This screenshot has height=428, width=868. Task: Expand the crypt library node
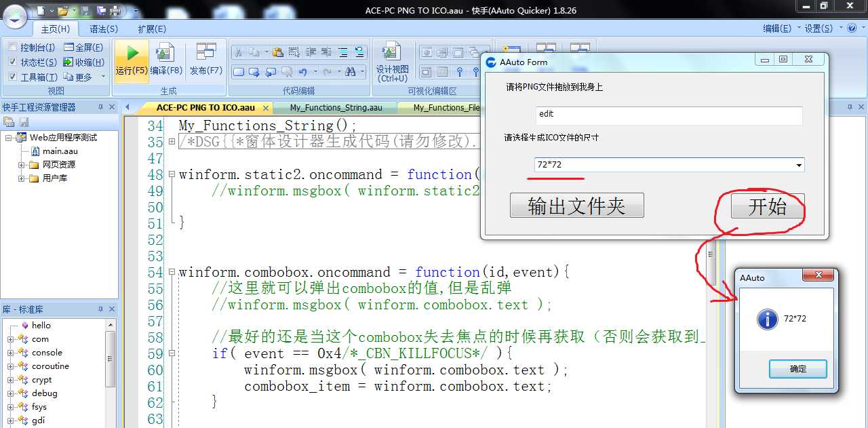tap(10, 380)
